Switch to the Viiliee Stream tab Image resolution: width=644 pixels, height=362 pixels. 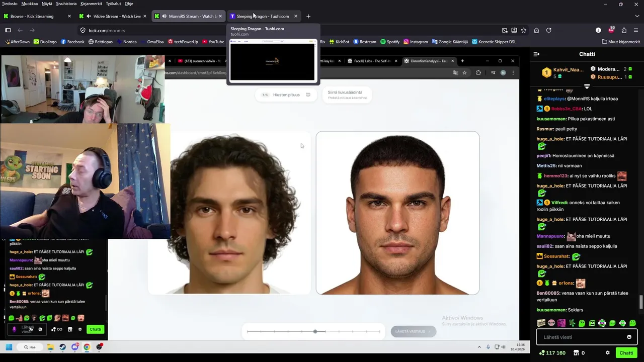(x=113, y=16)
